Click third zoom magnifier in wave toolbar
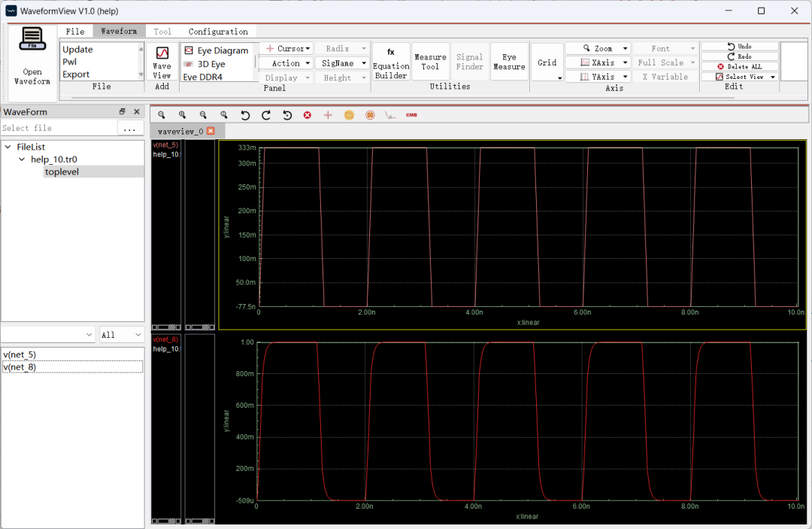Image resolution: width=812 pixels, height=529 pixels. coord(203,115)
